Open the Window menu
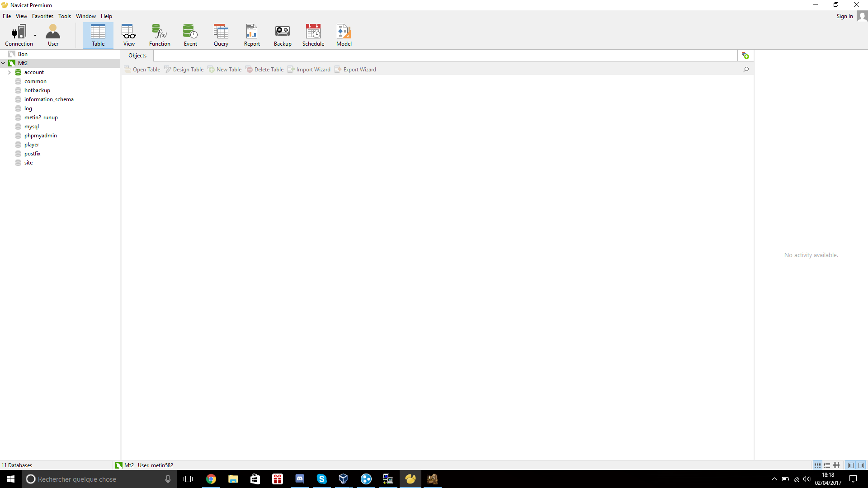Screen dimensions: 868x488 tap(86, 16)
